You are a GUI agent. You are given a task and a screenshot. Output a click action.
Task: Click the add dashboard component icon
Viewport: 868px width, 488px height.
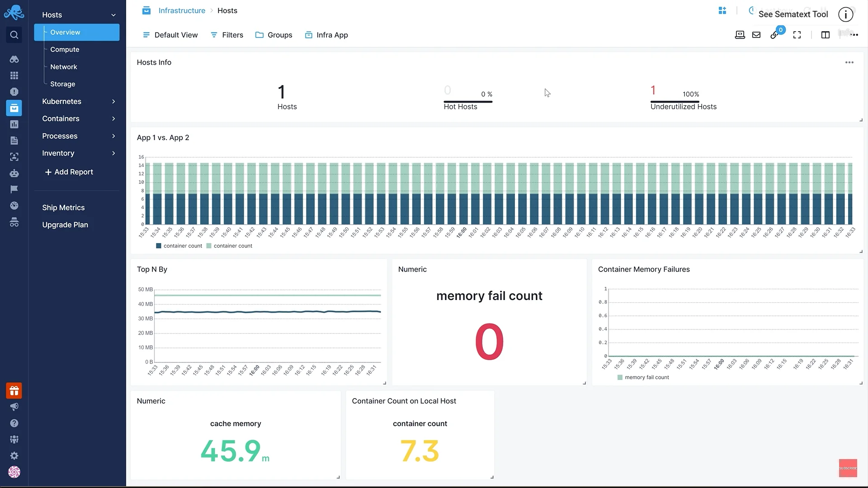(x=722, y=10)
